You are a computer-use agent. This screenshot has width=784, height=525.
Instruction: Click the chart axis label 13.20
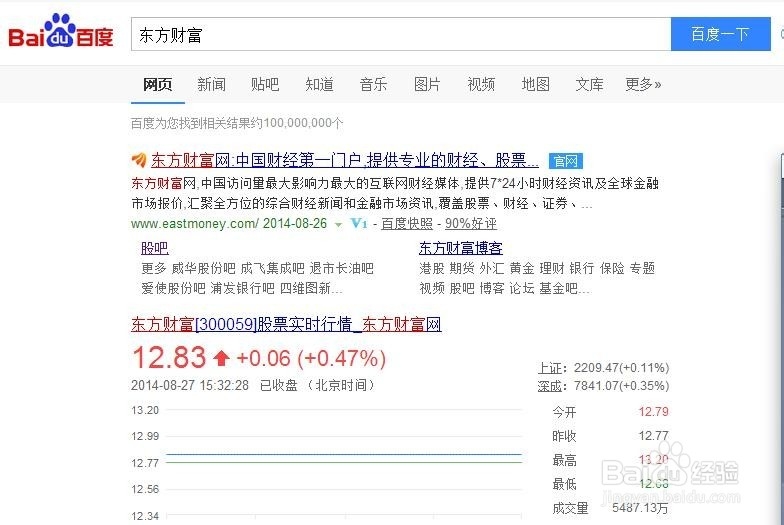click(145, 410)
